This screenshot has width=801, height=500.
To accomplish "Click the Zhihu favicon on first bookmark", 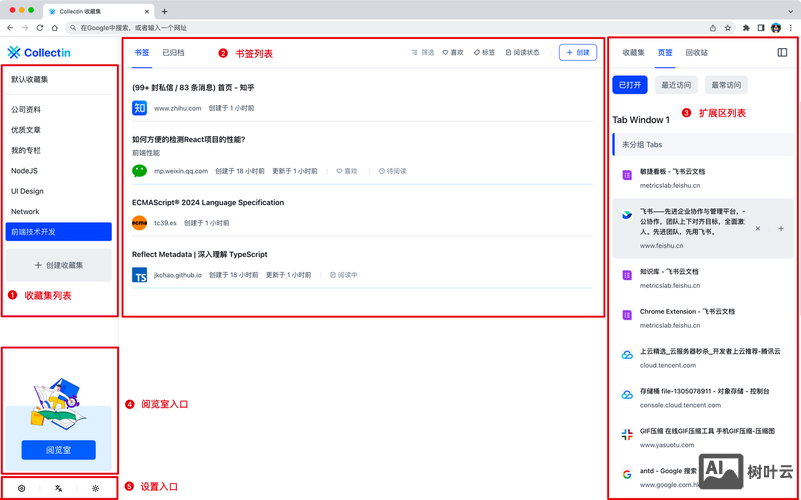I will click(139, 108).
